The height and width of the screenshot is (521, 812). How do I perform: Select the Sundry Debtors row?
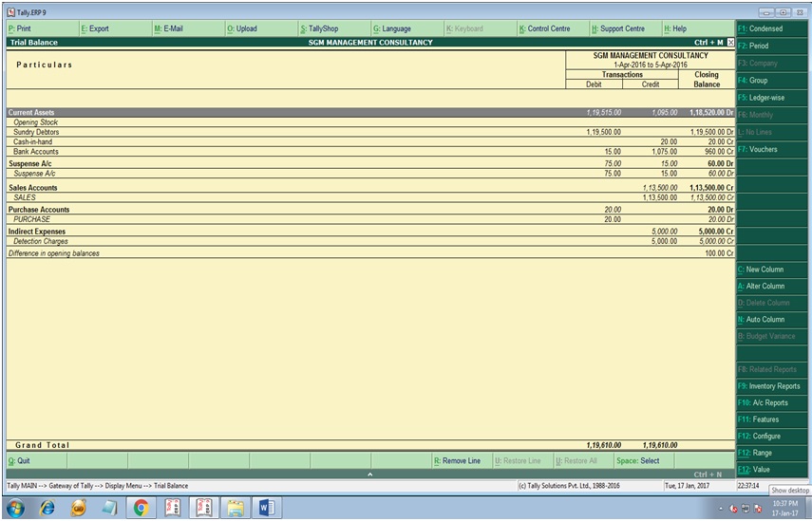tap(370, 132)
